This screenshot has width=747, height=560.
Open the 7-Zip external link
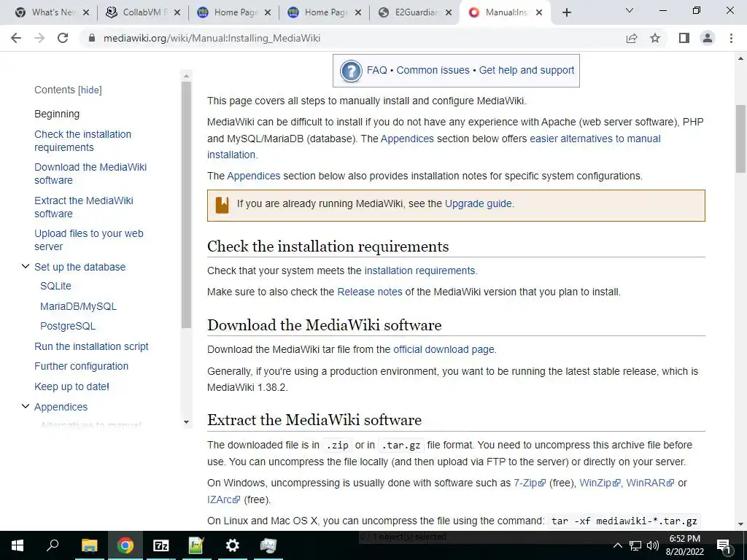(x=530, y=483)
